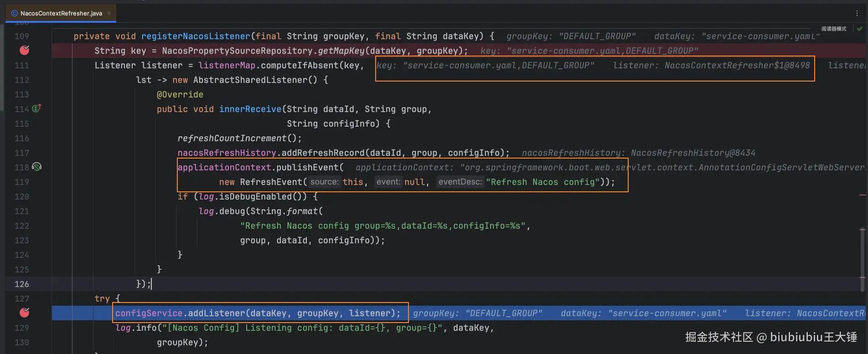
Task: Click the gutter icon at line 118
Action: tap(37, 167)
